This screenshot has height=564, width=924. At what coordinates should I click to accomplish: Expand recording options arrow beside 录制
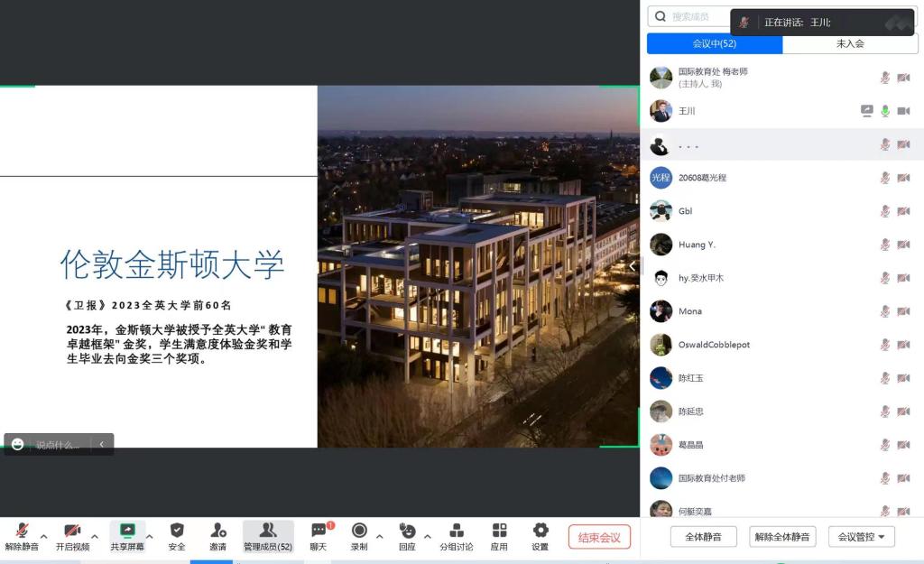click(380, 537)
